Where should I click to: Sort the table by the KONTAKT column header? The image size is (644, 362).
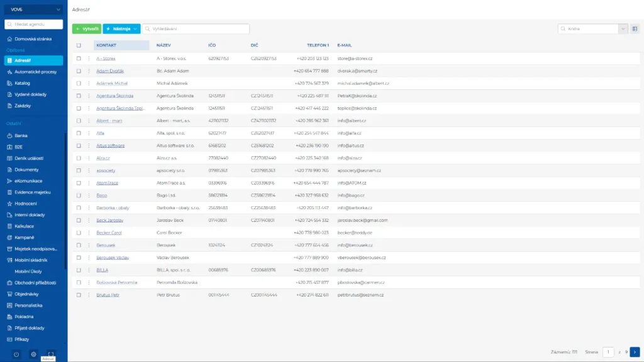pyautogui.click(x=107, y=45)
